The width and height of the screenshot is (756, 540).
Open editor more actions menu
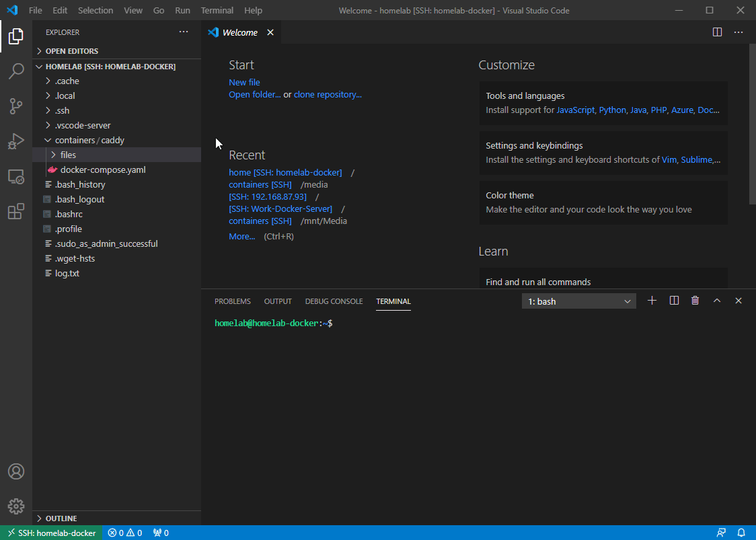[739, 32]
